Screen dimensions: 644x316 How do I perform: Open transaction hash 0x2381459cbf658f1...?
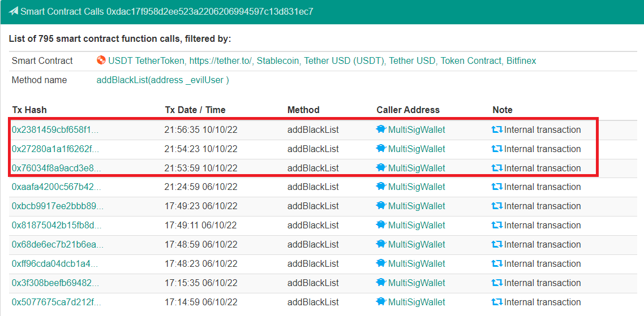tap(55, 130)
